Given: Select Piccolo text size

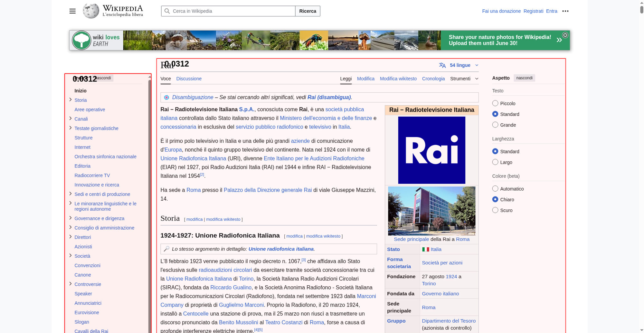Looking at the screenshot, I should click(x=495, y=103).
